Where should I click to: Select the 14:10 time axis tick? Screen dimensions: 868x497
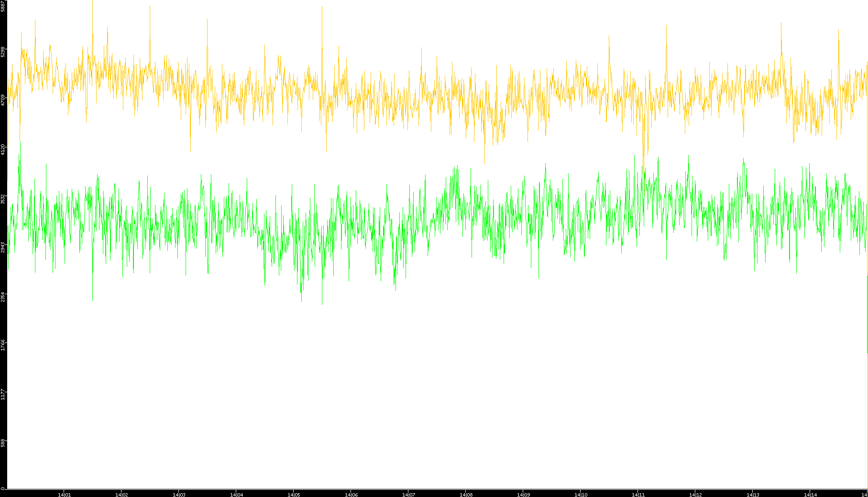click(581, 495)
